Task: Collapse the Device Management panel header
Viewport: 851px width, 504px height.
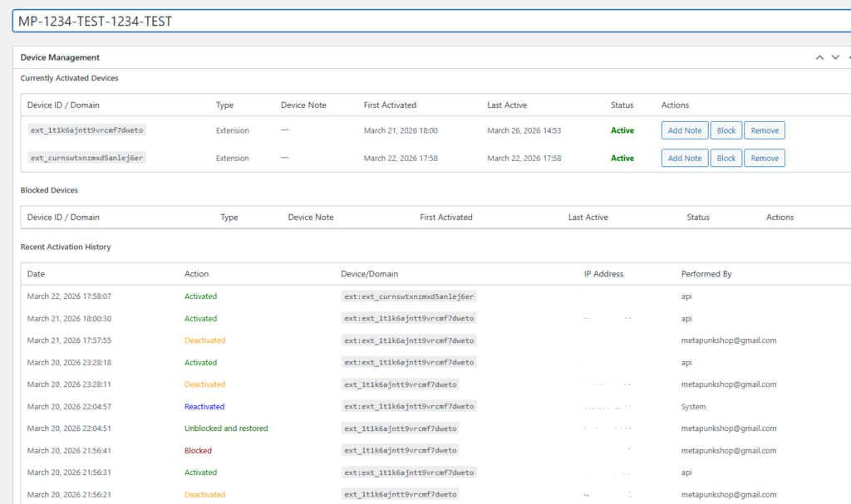Action: tap(849, 57)
